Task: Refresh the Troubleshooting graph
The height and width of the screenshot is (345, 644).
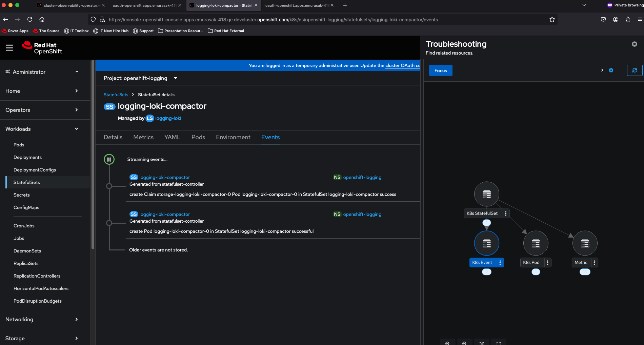Action: (635, 70)
